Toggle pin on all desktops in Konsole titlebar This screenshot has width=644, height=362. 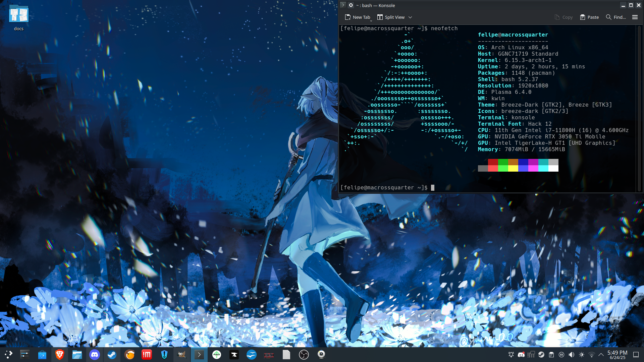pos(351,5)
